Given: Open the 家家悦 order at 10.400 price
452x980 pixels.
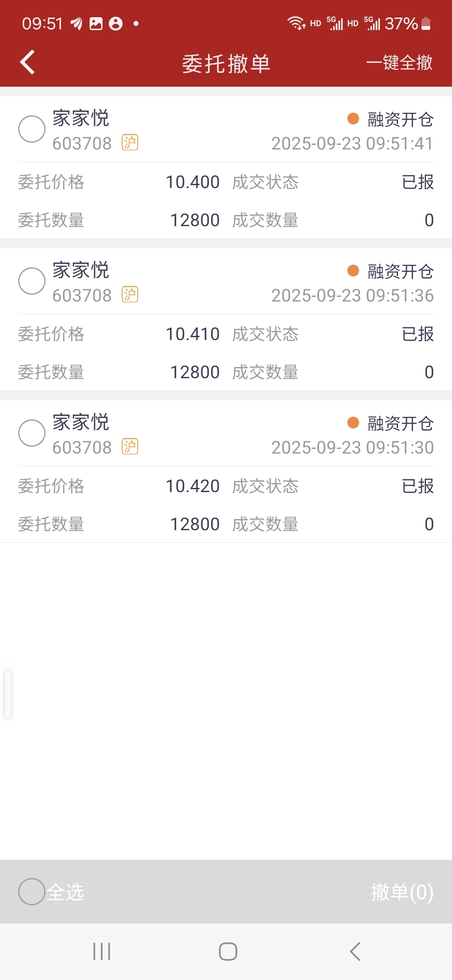Looking at the screenshot, I should tap(226, 168).
